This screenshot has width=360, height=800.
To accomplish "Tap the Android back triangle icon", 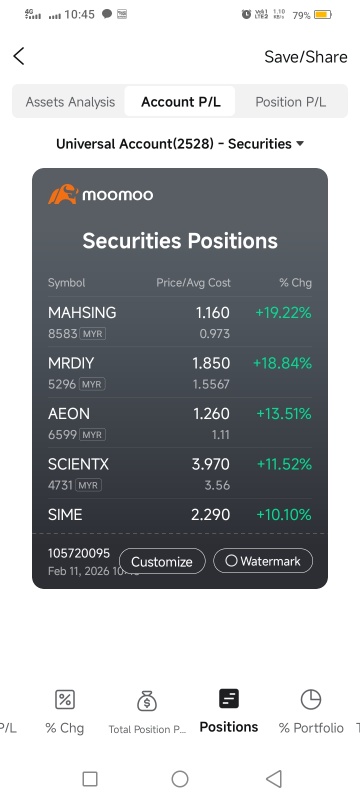I will point(274,779).
